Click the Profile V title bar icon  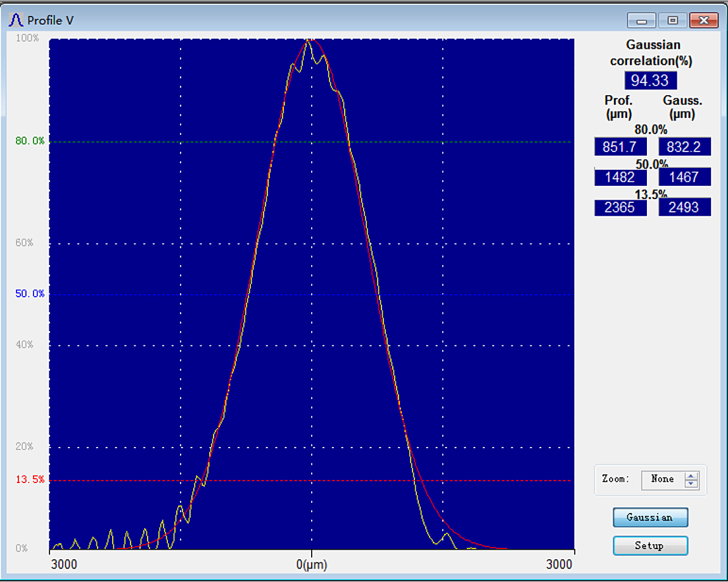tap(15, 20)
